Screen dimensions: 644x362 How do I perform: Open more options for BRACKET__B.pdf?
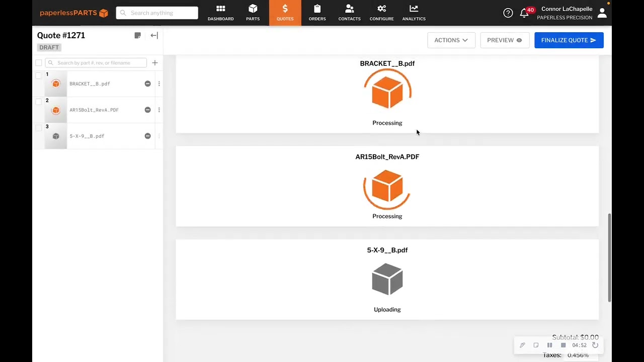(x=159, y=84)
